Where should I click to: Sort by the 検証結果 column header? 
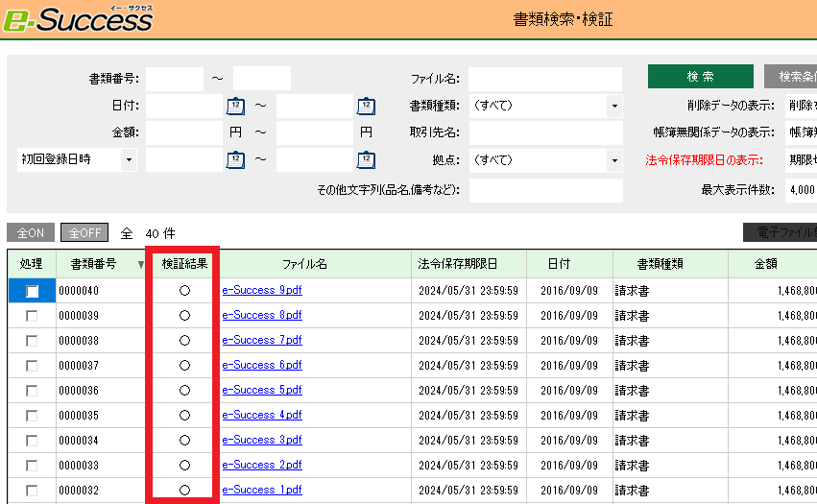click(184, 263)
